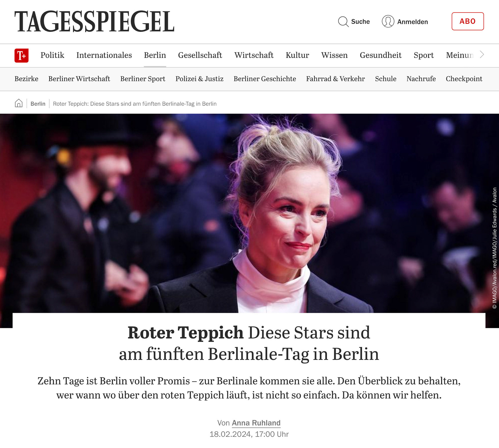Expand more nav sections with right chevron
The image size is (499, 448).
click(482, 55)
